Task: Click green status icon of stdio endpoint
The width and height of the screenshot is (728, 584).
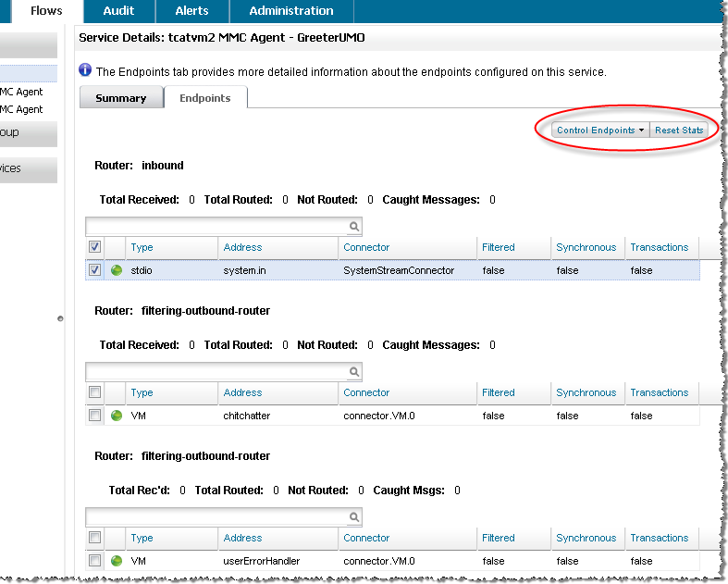Action: 117,270
